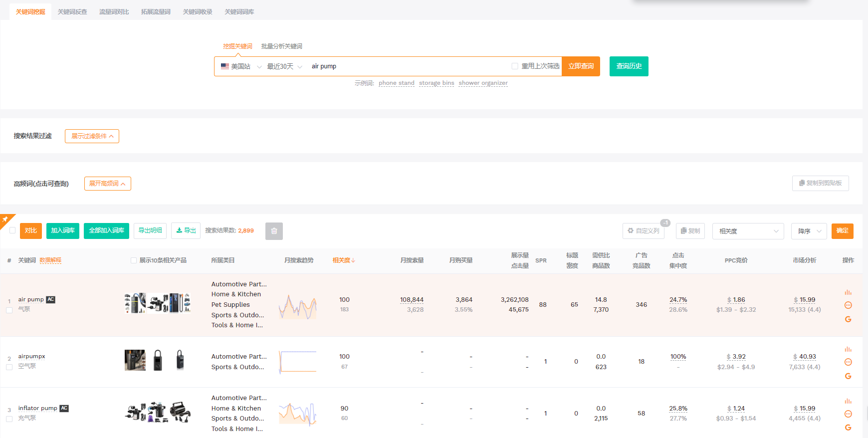Click the 加入词库 button
Screen dimensions: 868x438
pos(63,230)
